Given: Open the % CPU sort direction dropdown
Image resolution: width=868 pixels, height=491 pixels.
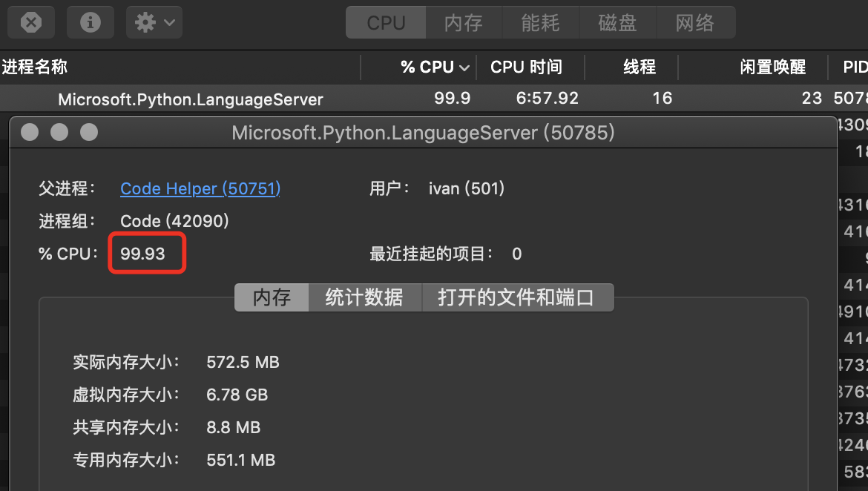Looking at the screenshot, I should click(x=465, y=67).
